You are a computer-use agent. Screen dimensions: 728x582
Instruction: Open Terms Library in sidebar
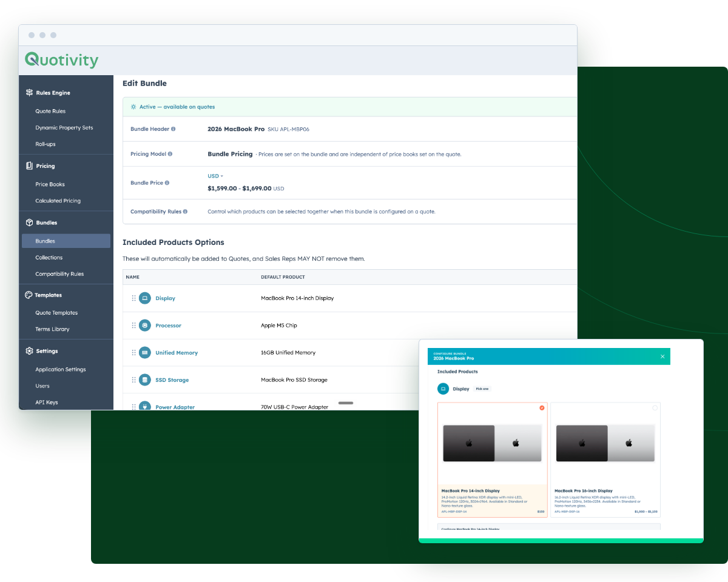(x=52, y=329)
